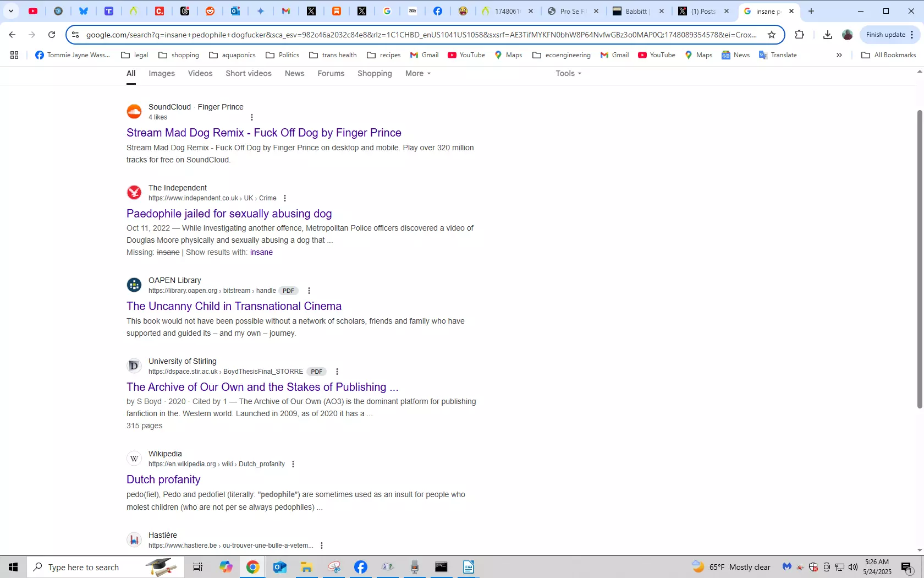Open the All Bookmarks folder
This screenshot has width=924, height=578.
click(889, 55)
